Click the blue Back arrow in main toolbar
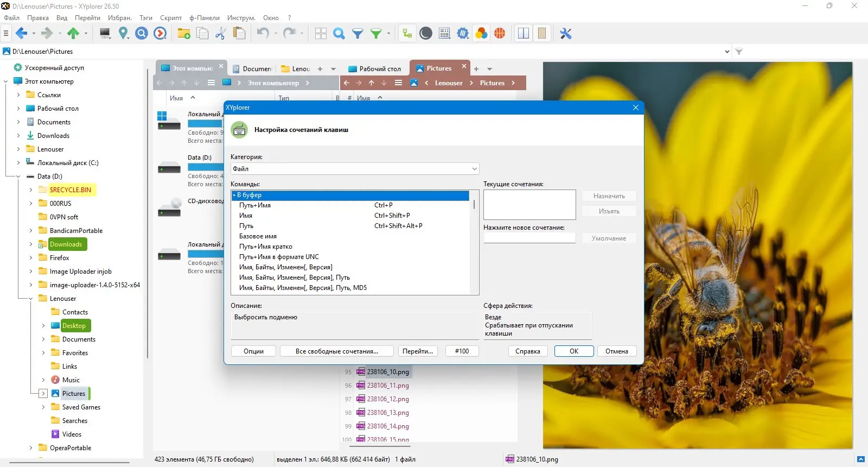Viewport: 868px width, 467px height. 21,34
